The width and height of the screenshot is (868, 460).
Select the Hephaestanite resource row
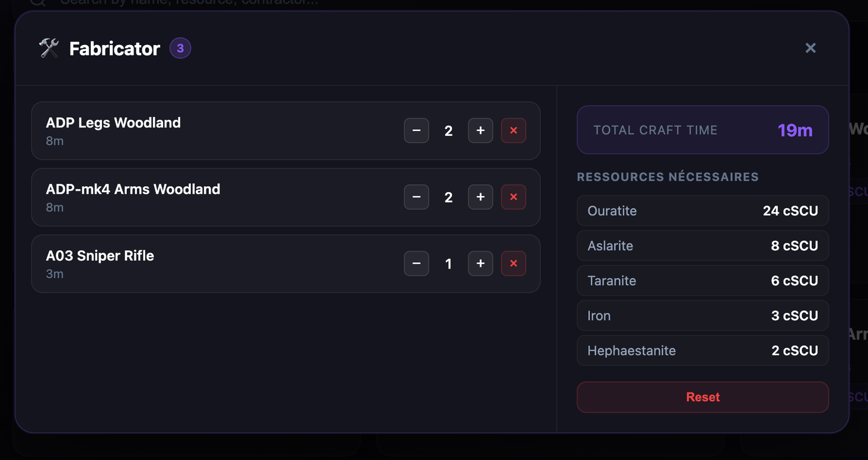click(x=703, y=351)
